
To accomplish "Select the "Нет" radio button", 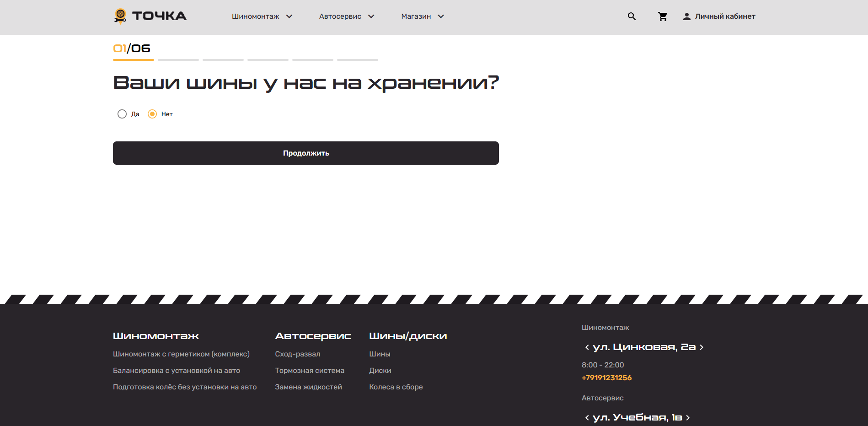I will (x=152, y=114).
